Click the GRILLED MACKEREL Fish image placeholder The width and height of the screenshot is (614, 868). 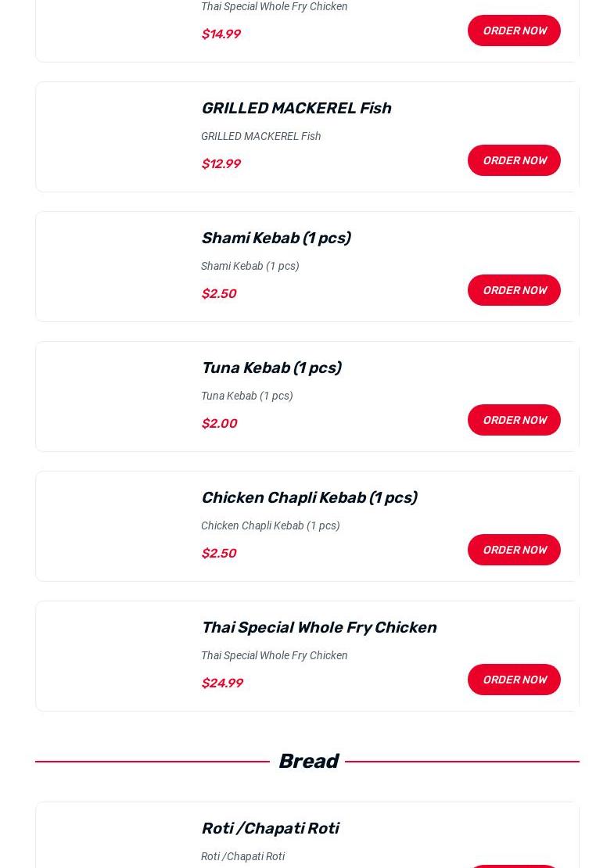pyautogui.click(x=114, y=137)
